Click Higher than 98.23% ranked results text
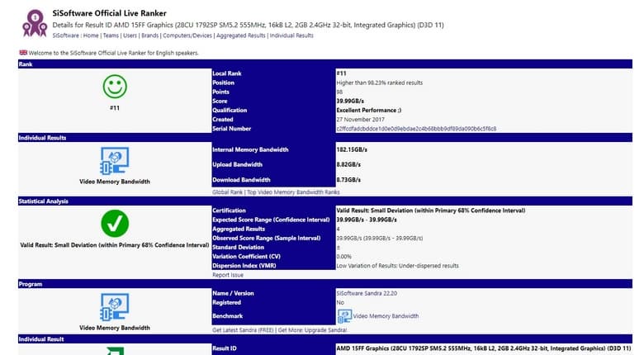Screen dimensions: 644x355 [380, 83]
